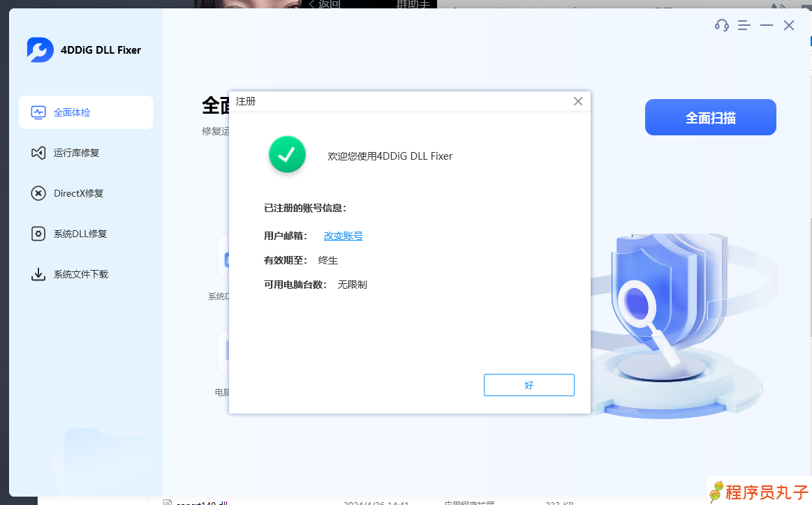
Task: Open customer support headset icon
Action: [x=722, y=25]
